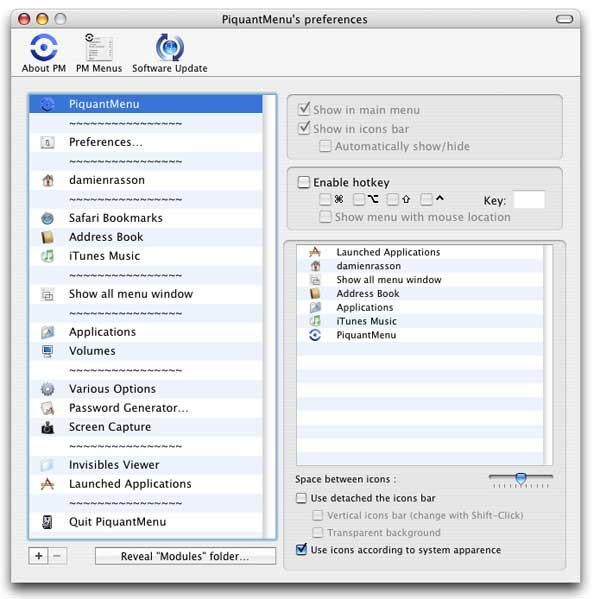Select Password Generator... row text
This screenshot has width=600, height=599.
[129, 408]
